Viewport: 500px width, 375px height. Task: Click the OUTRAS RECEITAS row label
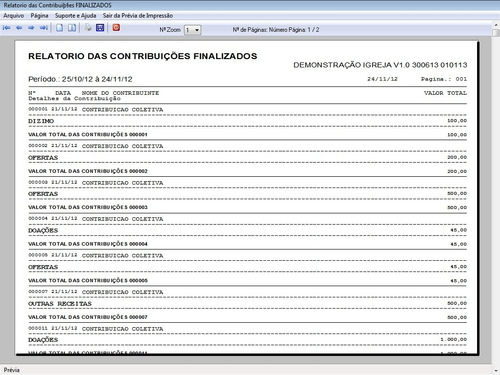[x=60, y=304]
